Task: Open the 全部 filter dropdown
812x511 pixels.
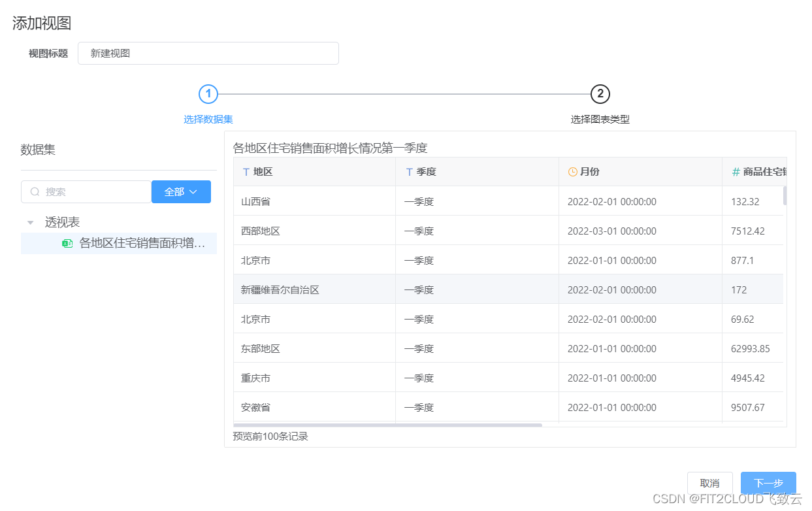Action: coord(181,191)
